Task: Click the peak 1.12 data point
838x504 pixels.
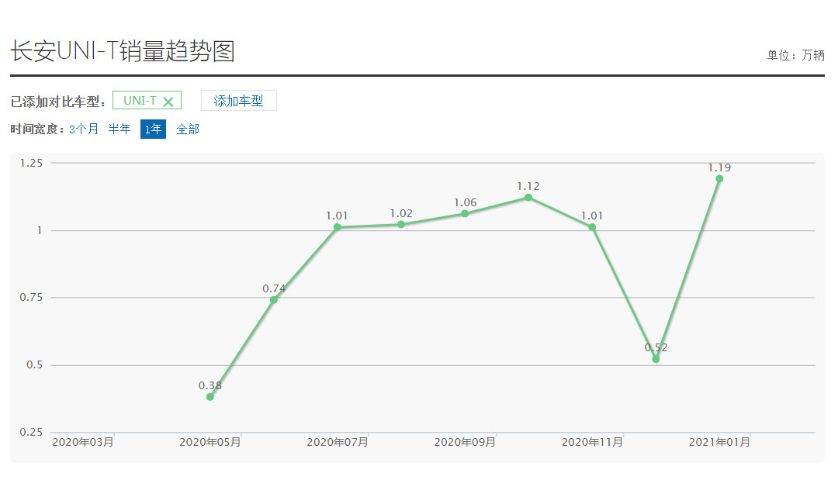Action: click(528, 198)
